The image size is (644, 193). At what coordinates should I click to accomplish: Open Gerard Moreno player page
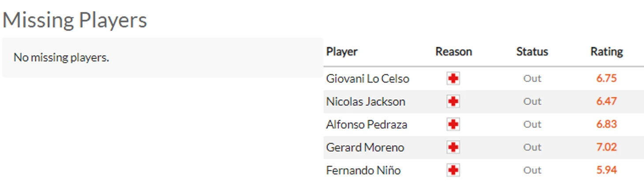[x=365, y=148]
